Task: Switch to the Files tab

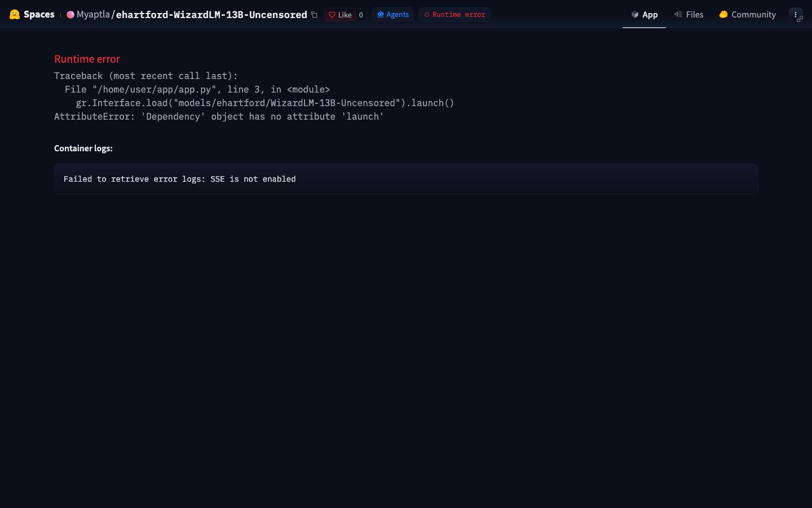Action: pos(689,15)
